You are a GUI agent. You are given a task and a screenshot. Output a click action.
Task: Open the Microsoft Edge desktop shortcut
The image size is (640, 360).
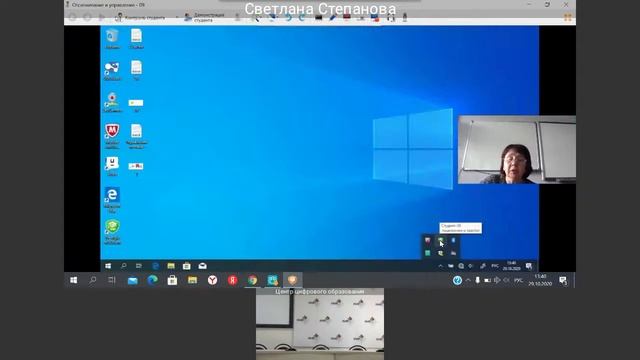(112, 200)
